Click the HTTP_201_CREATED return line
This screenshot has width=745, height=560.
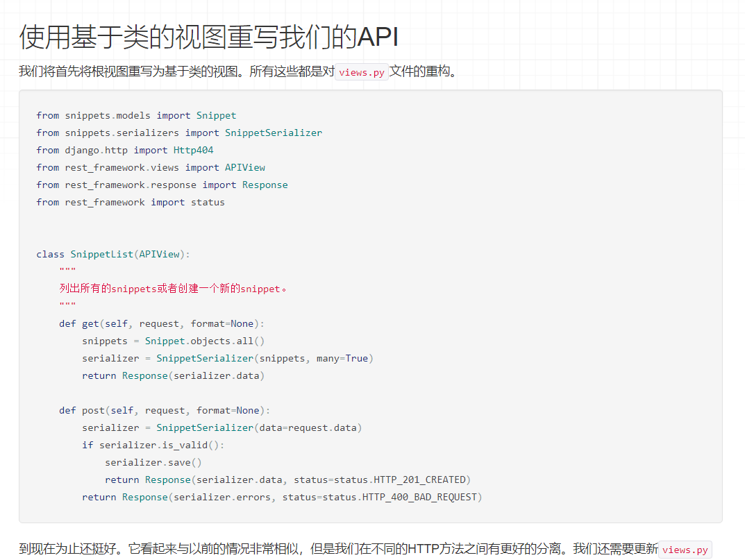288,480
